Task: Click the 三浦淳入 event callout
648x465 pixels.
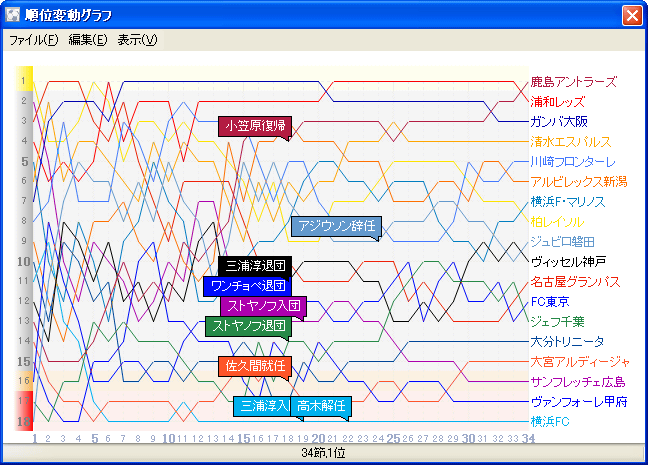Action: pyautogui.click(x=262, y=406)
